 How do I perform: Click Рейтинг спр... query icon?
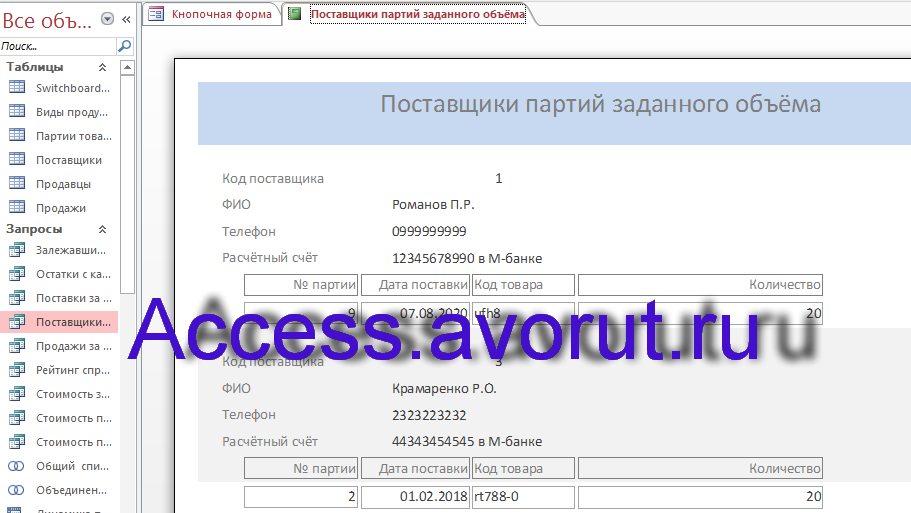click(17, 369)
